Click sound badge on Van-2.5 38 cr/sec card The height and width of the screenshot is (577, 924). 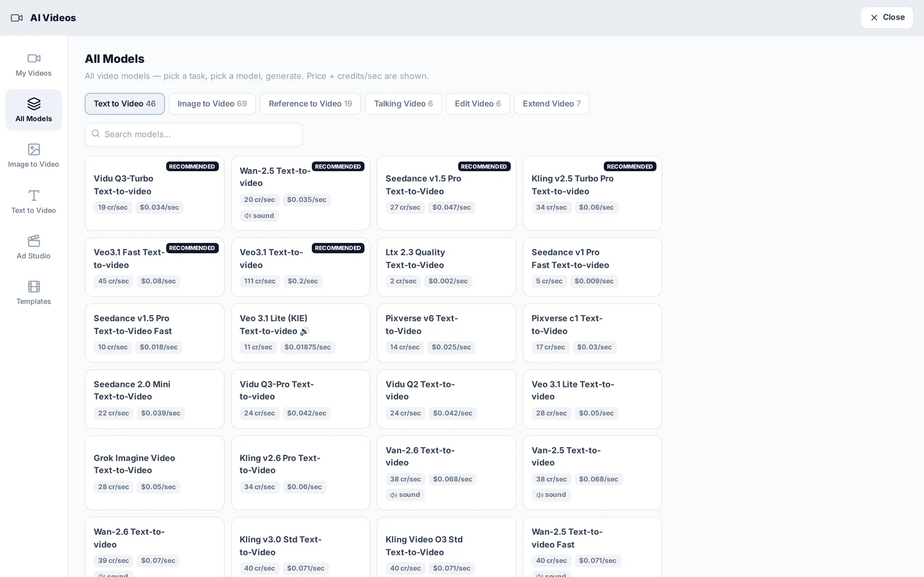point(551,494)
